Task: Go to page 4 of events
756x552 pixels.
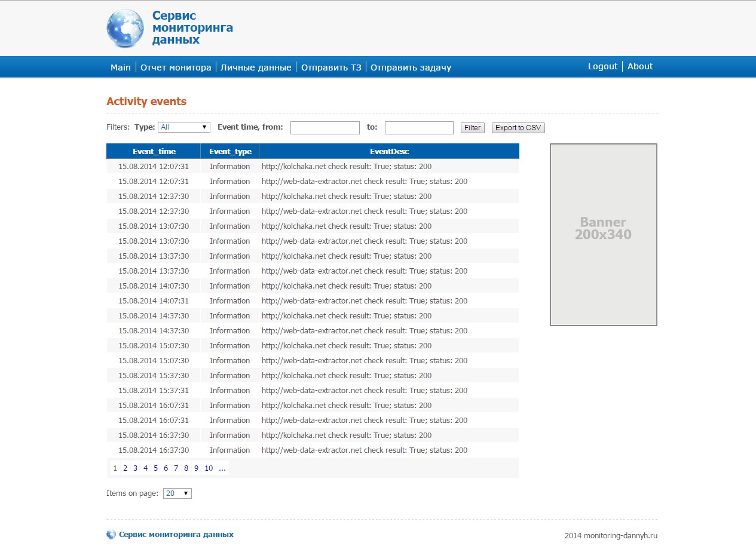Action: 145,468
